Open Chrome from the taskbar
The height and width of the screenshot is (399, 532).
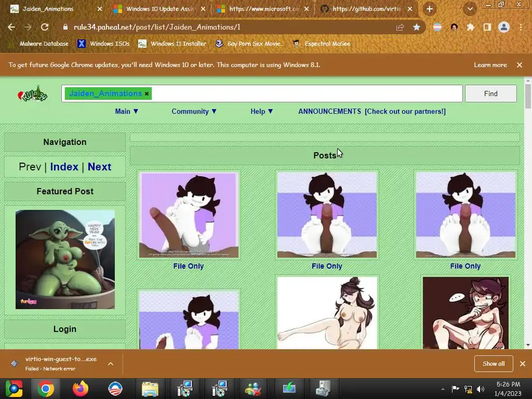click(46, 389)
